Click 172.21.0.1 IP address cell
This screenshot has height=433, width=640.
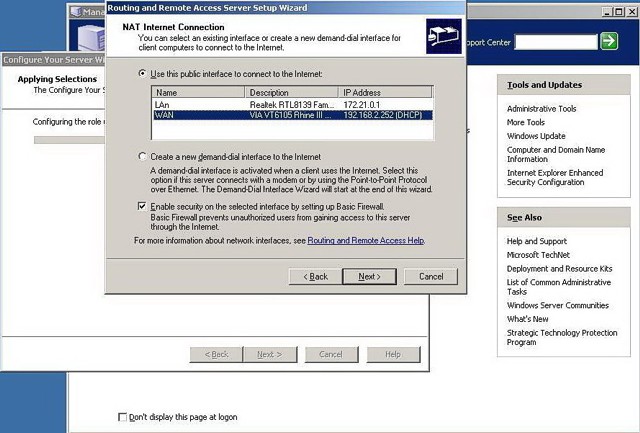pos(361,105)
